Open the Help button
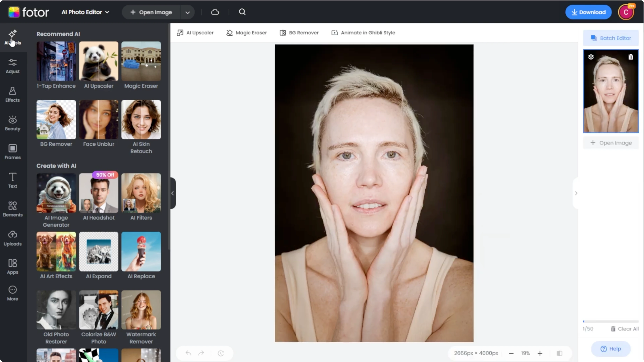This screenshot has width=644, height=362. (x=611, y=349)
